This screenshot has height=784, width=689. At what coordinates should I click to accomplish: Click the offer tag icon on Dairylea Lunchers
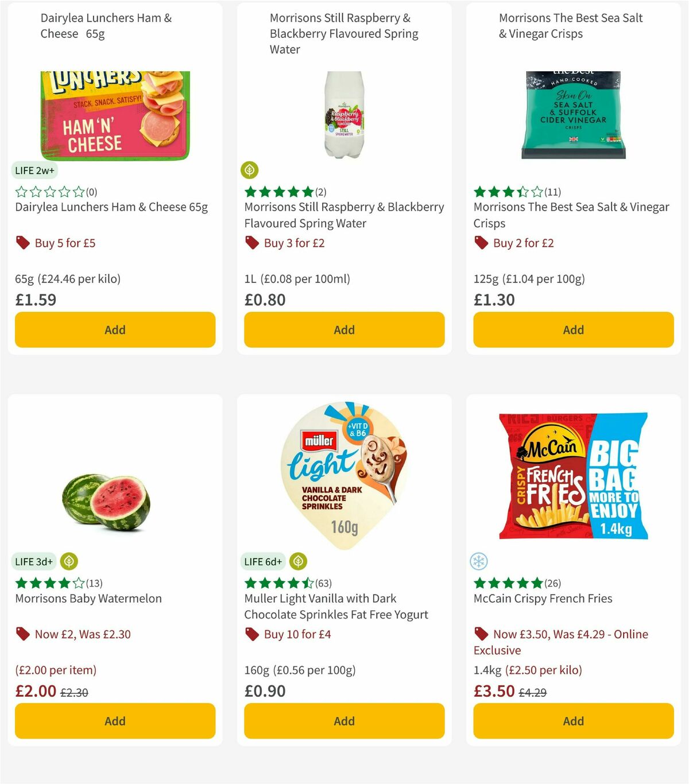tap(22, 243)
